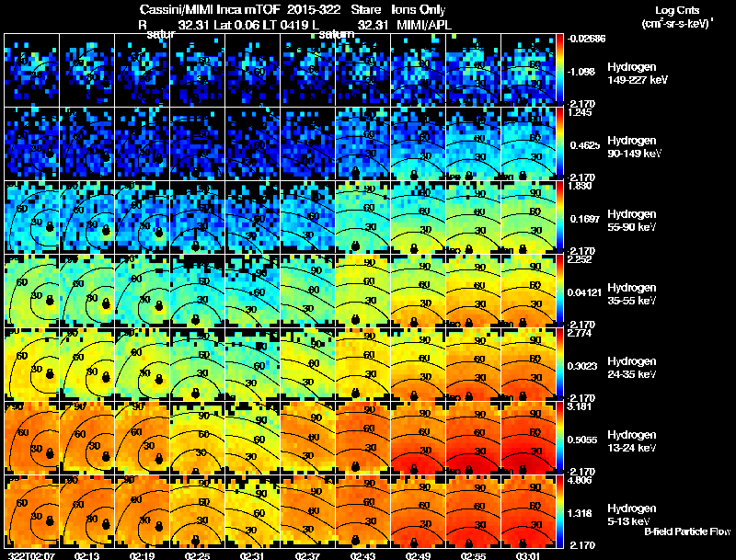Open the 35-55 keV panel at 02:25

tap(198, 291)
